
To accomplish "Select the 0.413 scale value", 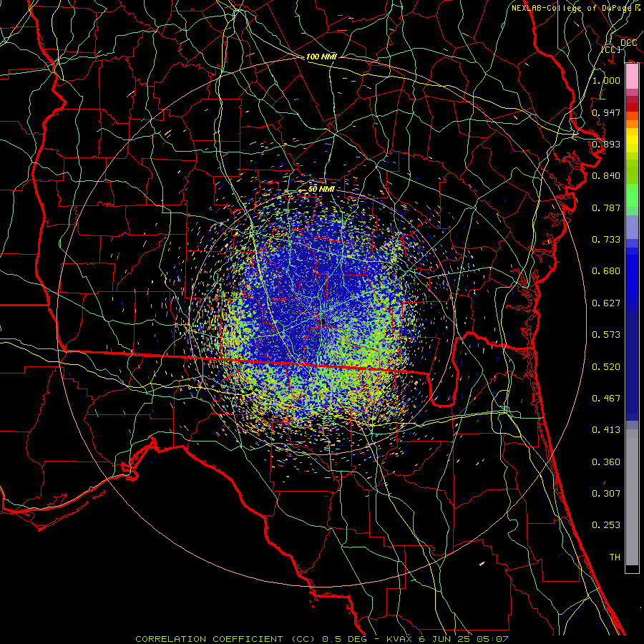I will pos(606,430).
